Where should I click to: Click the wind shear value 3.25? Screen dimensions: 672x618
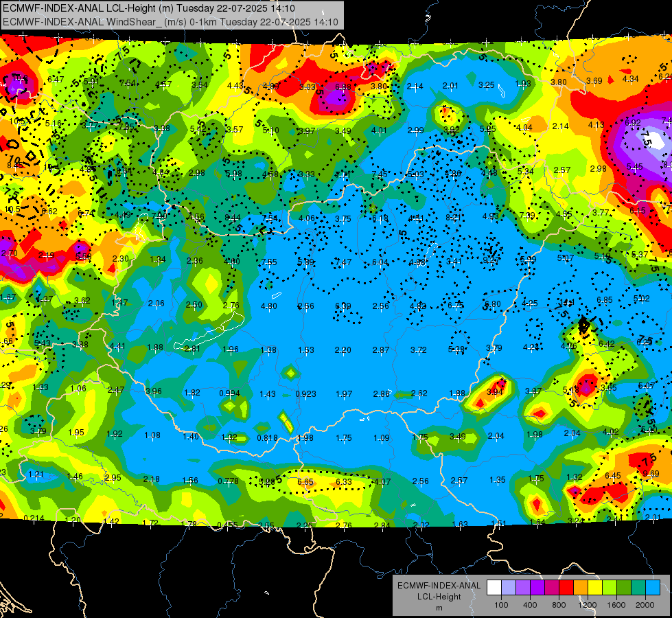point(487,85)
